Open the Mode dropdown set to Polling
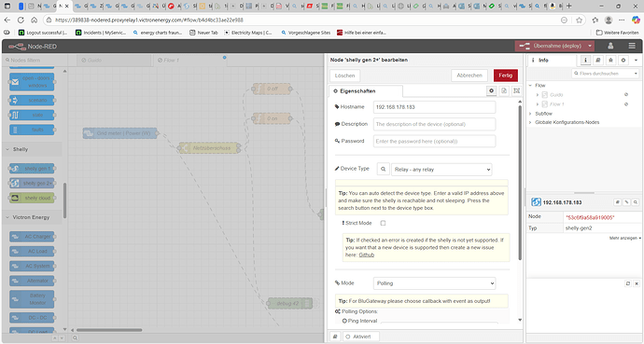 (x=434, y=283)
